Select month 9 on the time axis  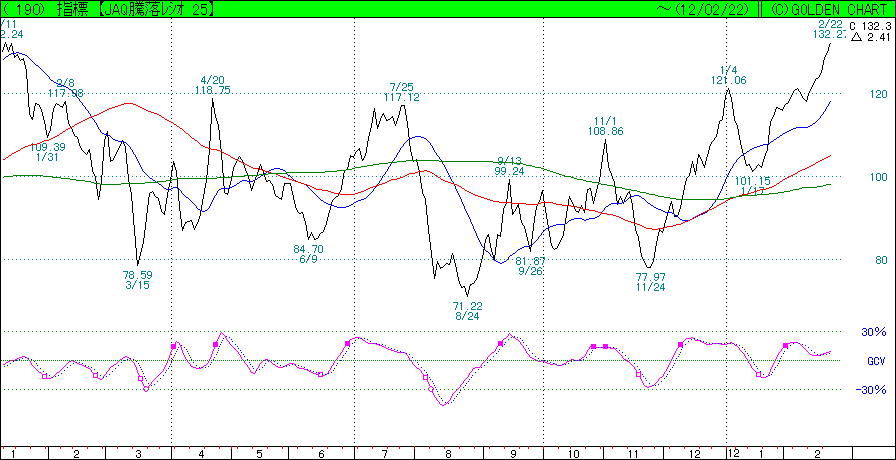pos(513,453)
